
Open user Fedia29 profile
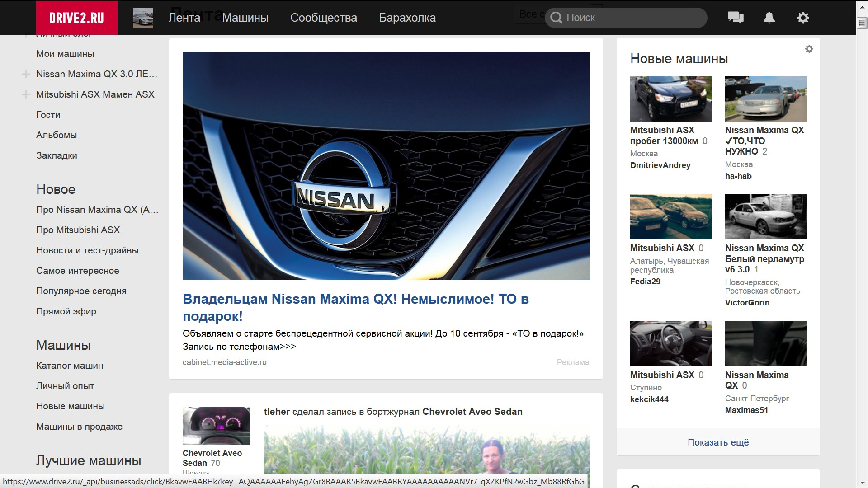click(645, 282)
